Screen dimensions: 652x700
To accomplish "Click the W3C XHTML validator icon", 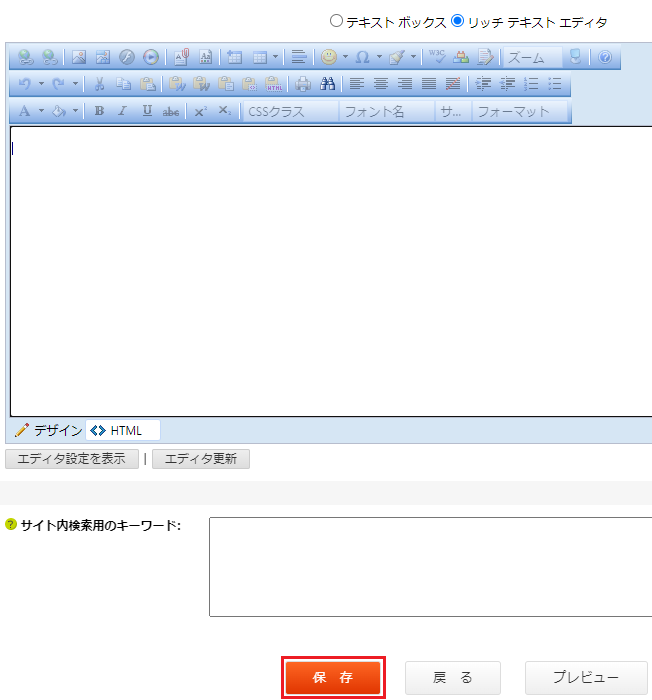I will point(437,57).
